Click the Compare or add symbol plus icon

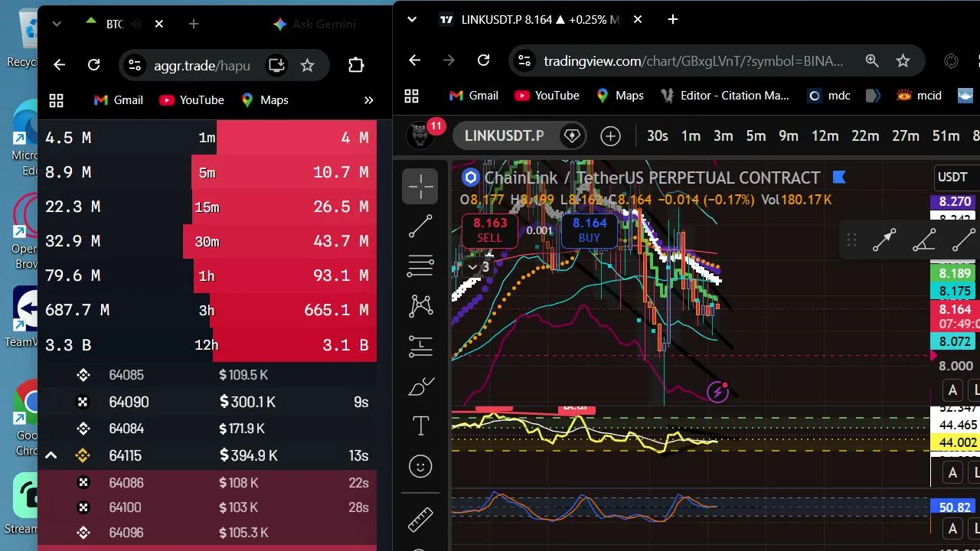coord(610,136)
